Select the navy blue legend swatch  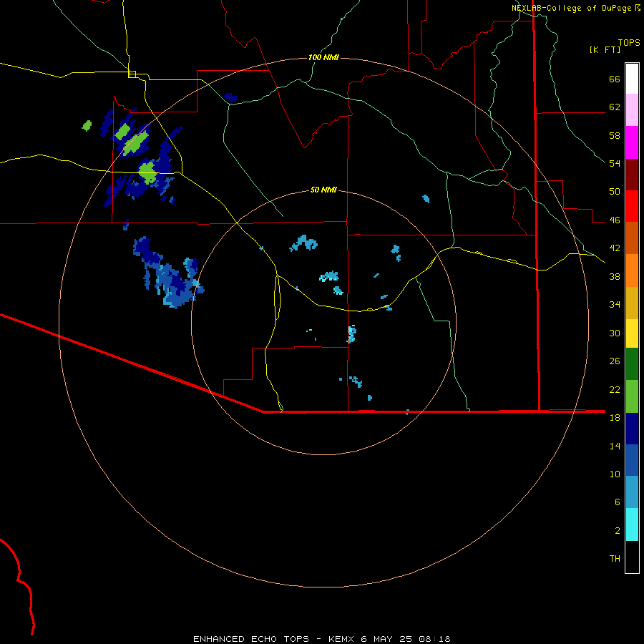point(632,429)
